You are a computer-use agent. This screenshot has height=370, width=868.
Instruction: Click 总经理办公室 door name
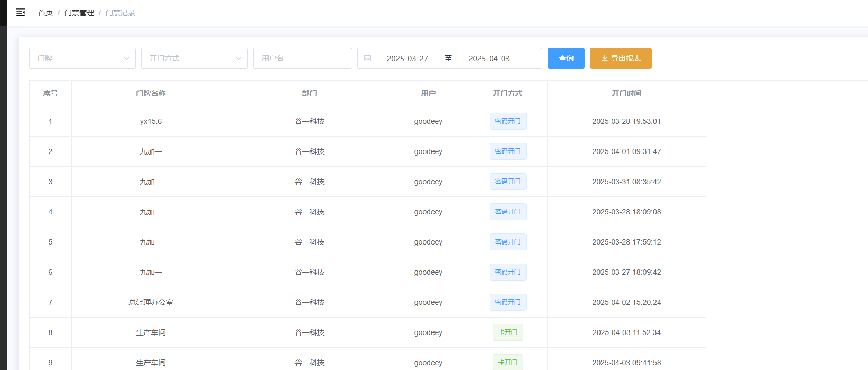(x=151, y=302)
